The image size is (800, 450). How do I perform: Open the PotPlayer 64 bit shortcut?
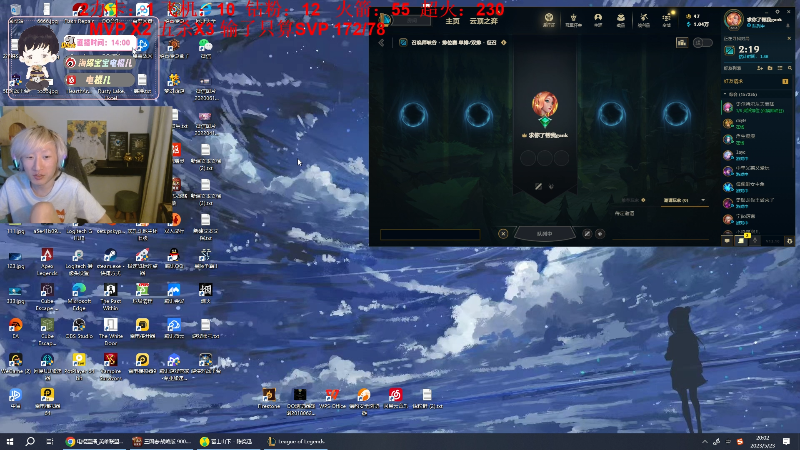pyautogui.click(x=79, y=365)
